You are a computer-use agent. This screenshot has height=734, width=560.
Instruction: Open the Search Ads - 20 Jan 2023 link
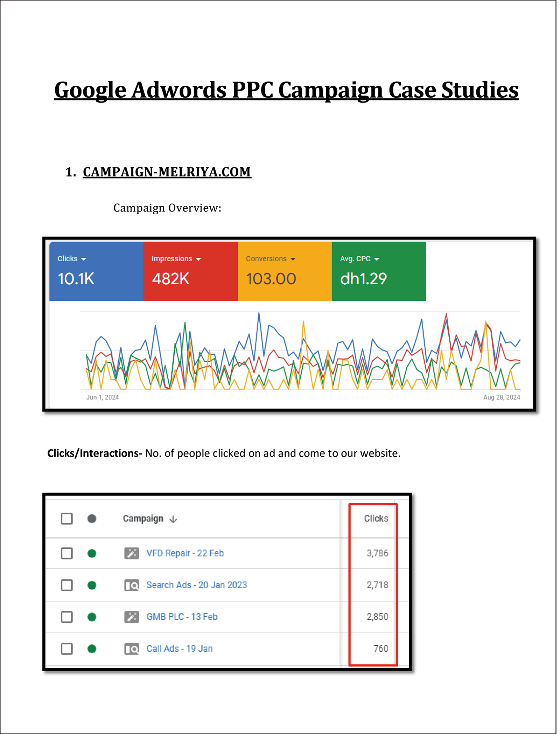(196, 585)
